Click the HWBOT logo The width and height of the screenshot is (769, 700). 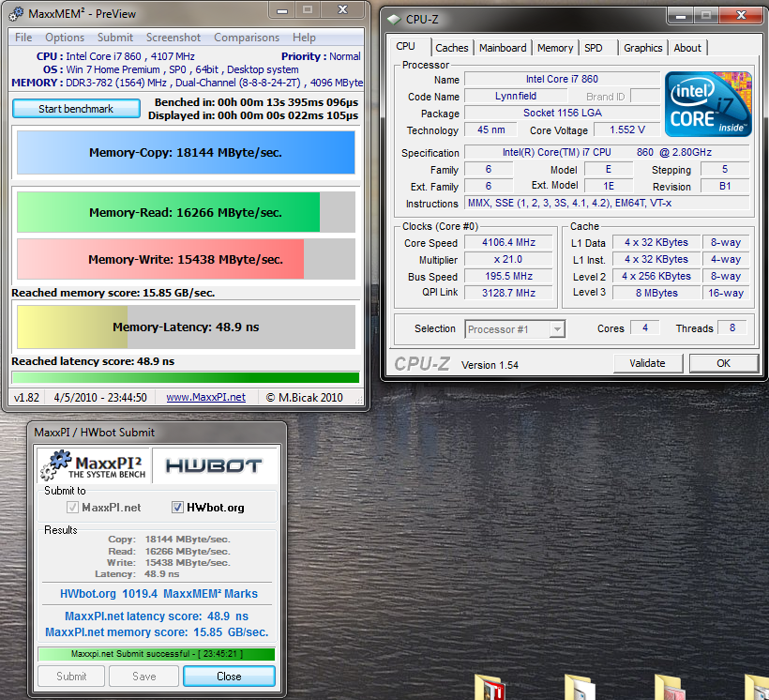(214, 465)
